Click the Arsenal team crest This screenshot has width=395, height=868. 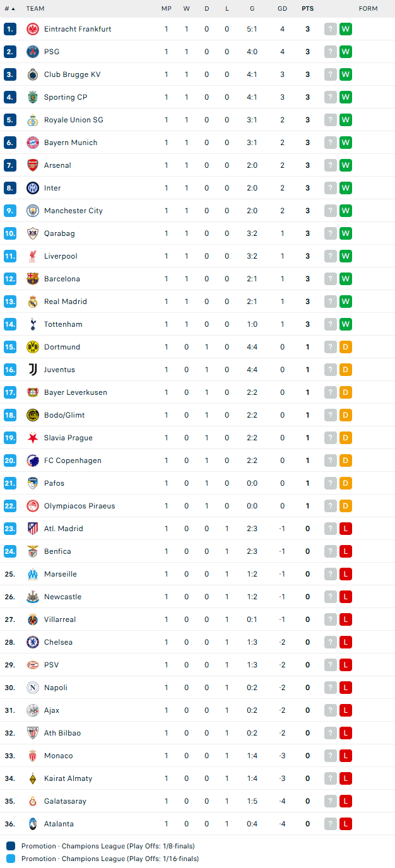click(33, 165)
